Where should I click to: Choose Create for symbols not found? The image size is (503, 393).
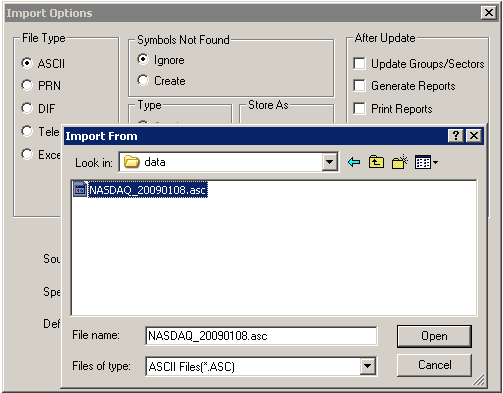pyautogui.click(x=143, y=80)
